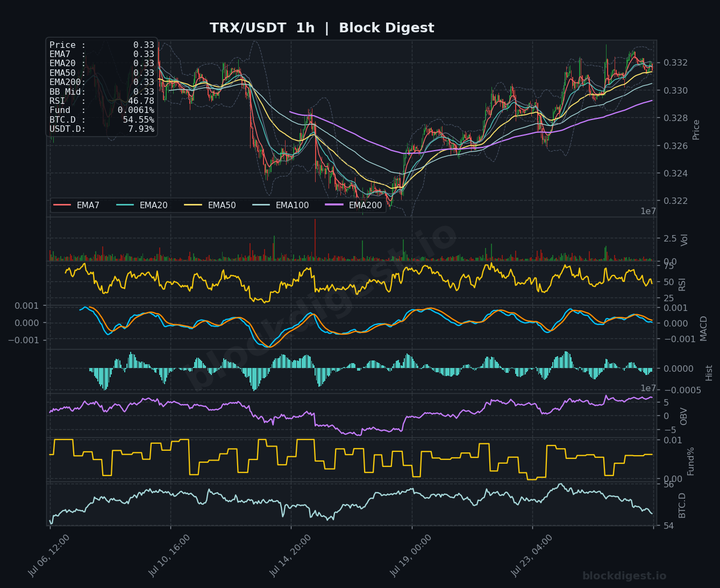Click the Fund% axis label

(691, 461)
